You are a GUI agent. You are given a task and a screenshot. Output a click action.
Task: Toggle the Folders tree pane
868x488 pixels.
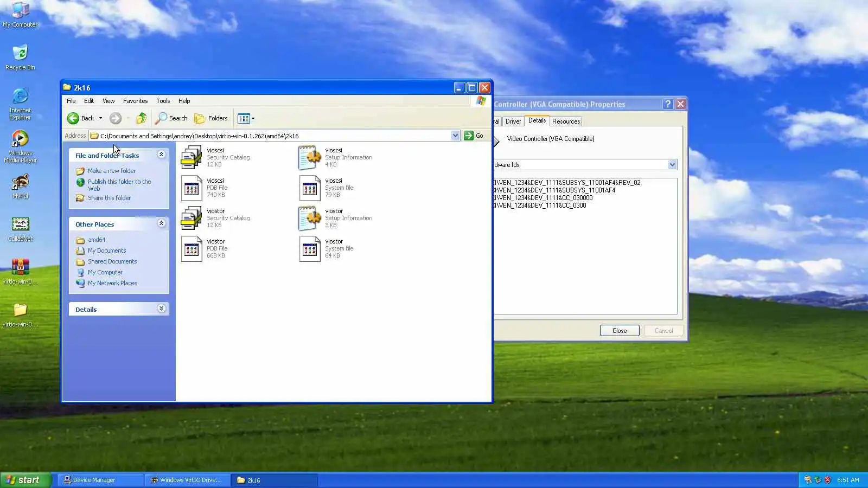211,118
